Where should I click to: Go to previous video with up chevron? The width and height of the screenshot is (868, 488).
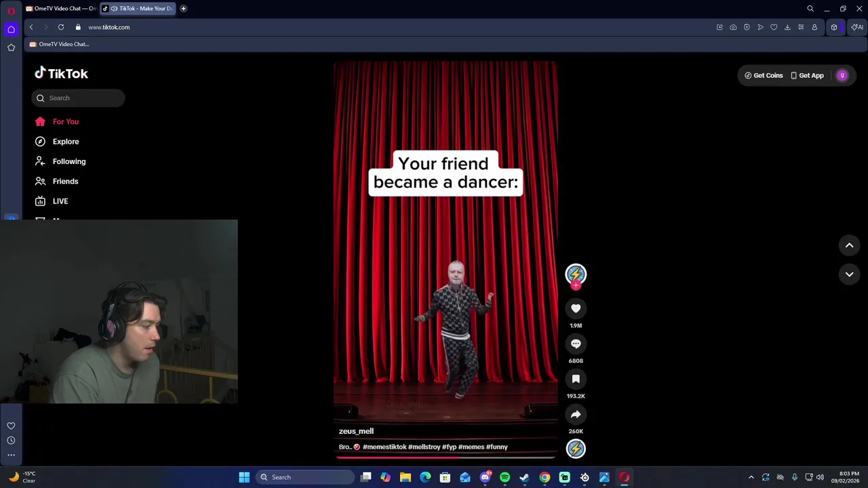point(849,245)
